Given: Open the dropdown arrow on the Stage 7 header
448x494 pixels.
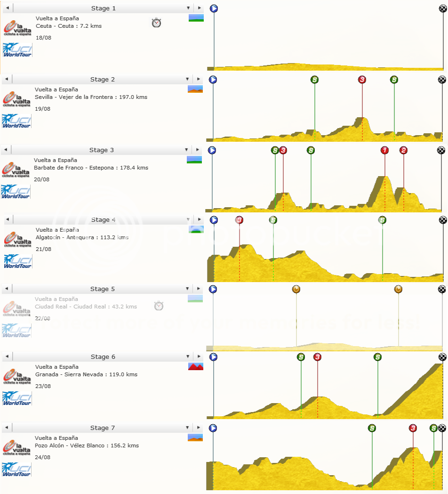Looking at the screenshot, I should (188, 428).
